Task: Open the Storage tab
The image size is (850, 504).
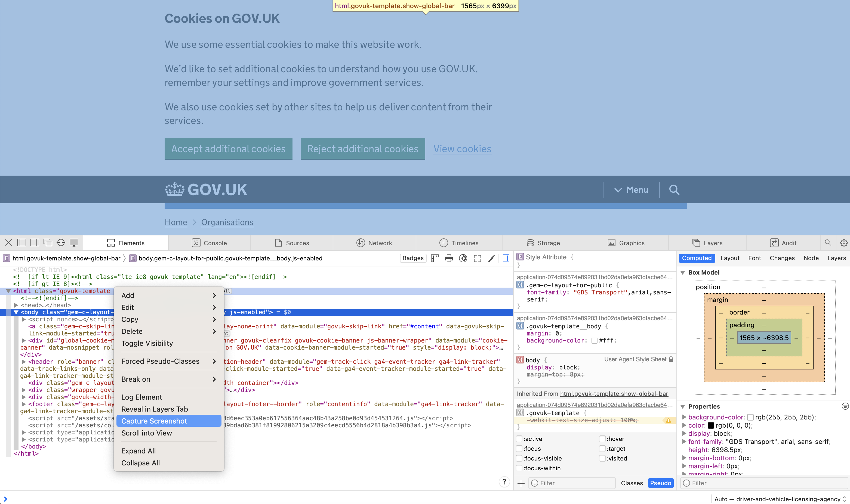Action: click(x=543, y=243)
